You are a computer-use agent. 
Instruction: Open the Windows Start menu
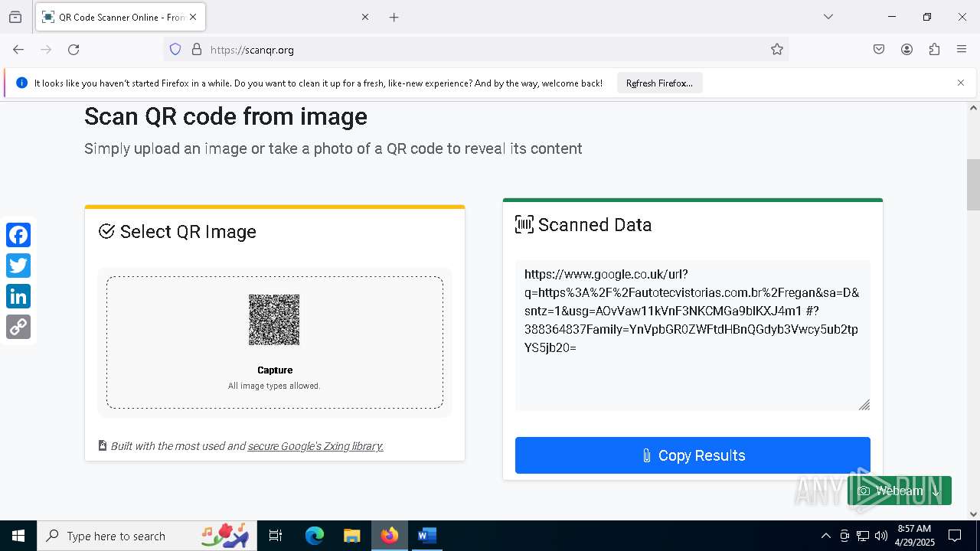point(18,536)
